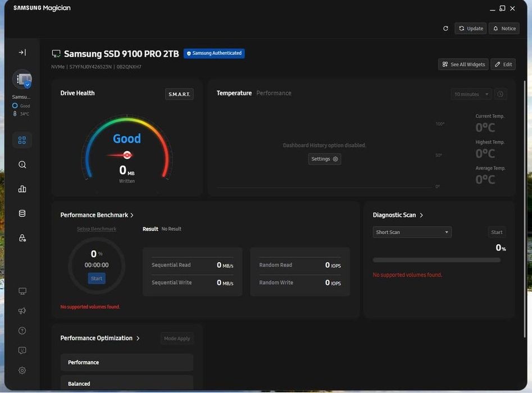This screenshot has height=393, width=532.
Task: Click the Mode Apply button
Action: click(177, 339)
